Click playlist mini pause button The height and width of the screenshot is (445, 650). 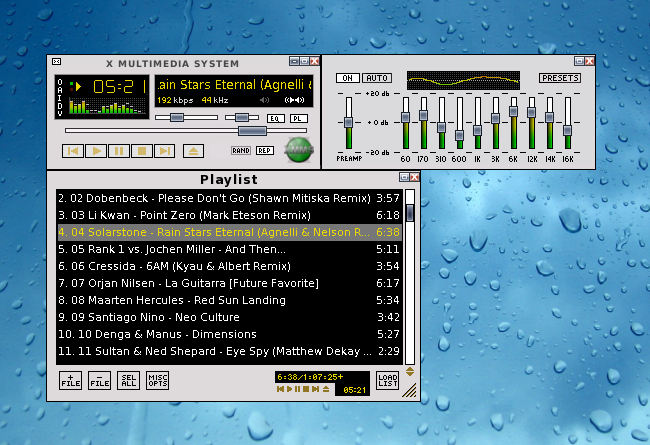(x=297, y=389)
